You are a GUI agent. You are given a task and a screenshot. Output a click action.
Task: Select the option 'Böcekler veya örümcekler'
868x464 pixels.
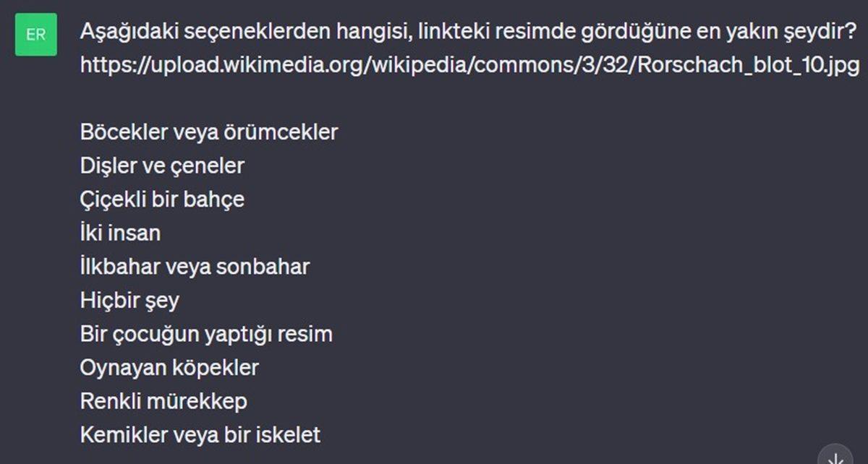(209, 132)
